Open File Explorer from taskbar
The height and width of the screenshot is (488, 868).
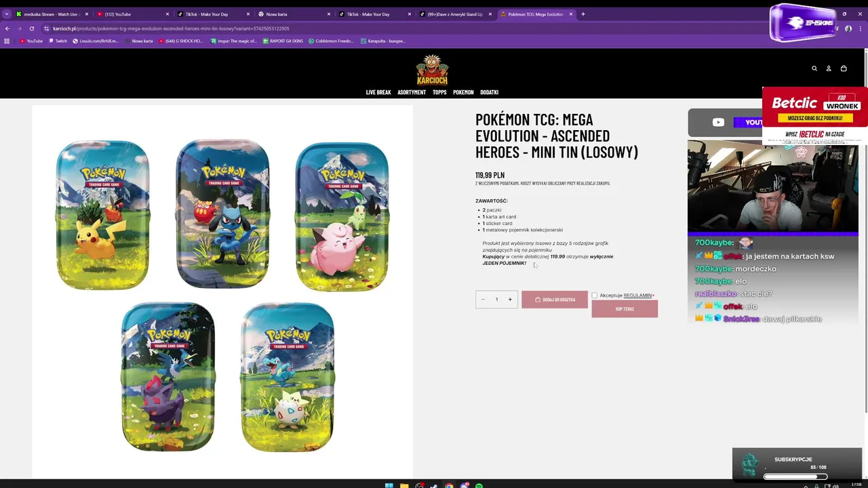(x=404, y=485)
